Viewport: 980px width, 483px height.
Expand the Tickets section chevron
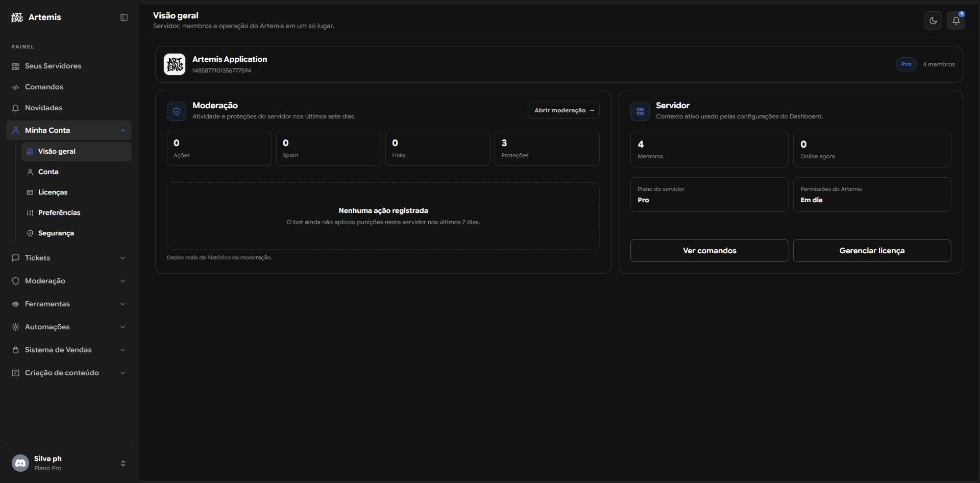pyautogui.click(x=123, y=258)
